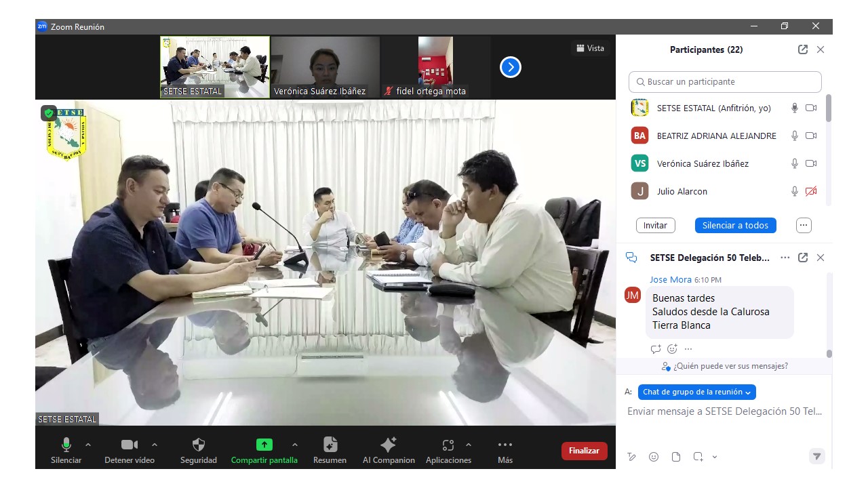The image size is (868, 488).
Task: Open the chat panel three-dots menu
Action: 785,258
